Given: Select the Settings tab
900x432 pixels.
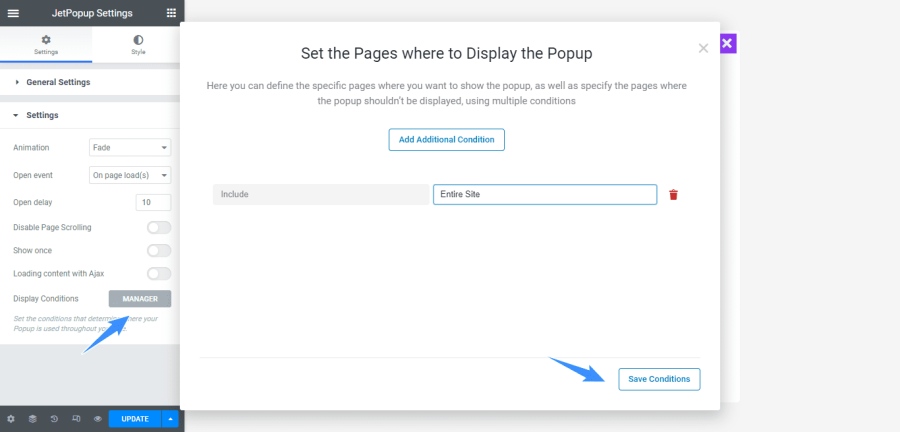Looking at the screenshot, I should point(46,45).
